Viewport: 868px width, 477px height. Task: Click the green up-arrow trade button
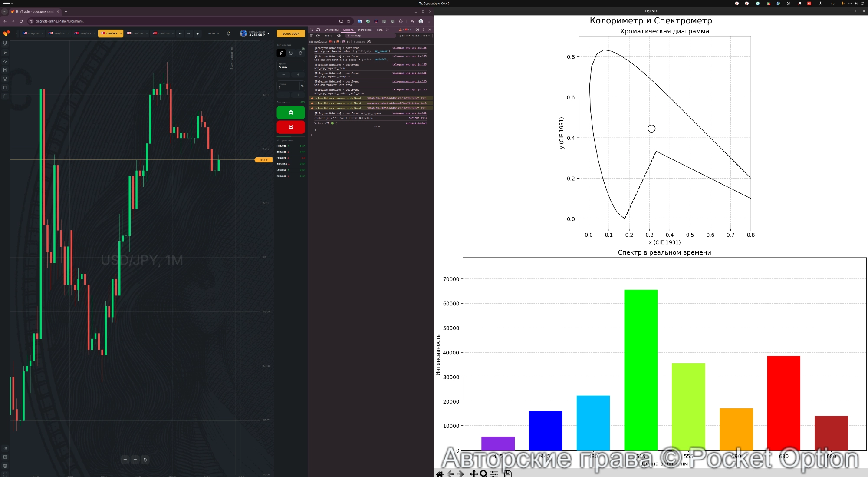[x=290, y=113]
